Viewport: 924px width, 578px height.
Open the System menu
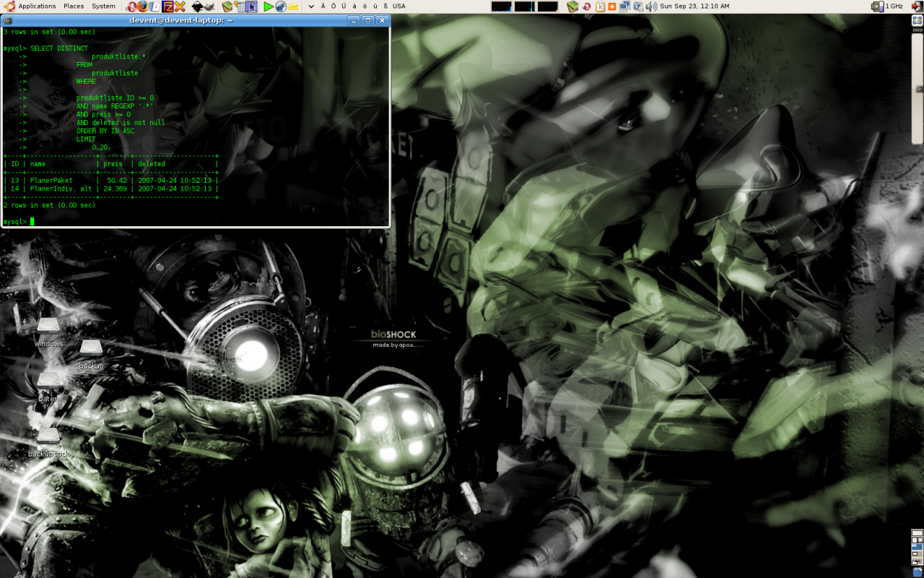coord(103,7)
